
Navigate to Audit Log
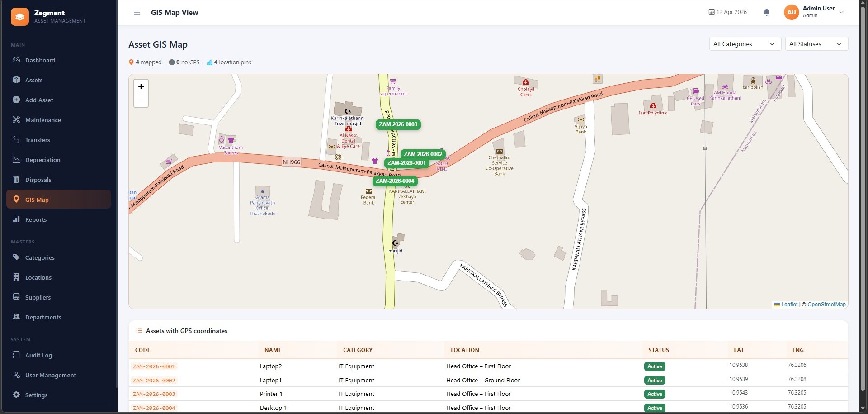tap(38, 355)
